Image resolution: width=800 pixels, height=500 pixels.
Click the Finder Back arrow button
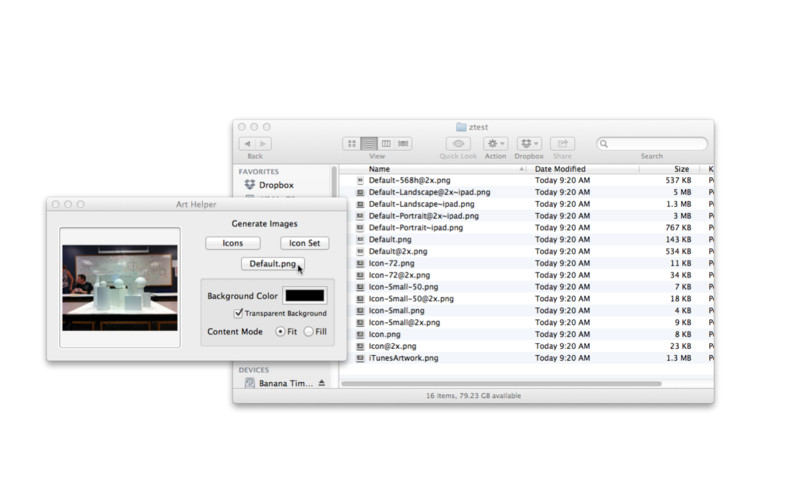[x=247, y=144]
